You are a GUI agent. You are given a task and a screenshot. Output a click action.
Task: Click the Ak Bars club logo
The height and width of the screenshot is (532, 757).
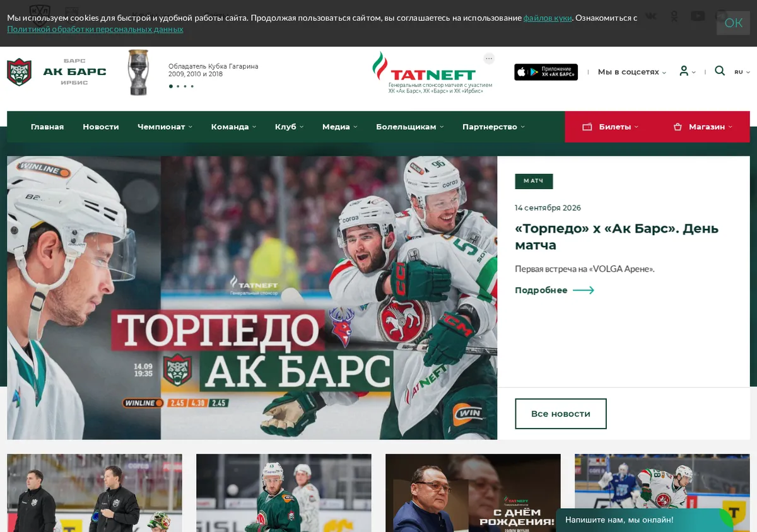point(57,72)
